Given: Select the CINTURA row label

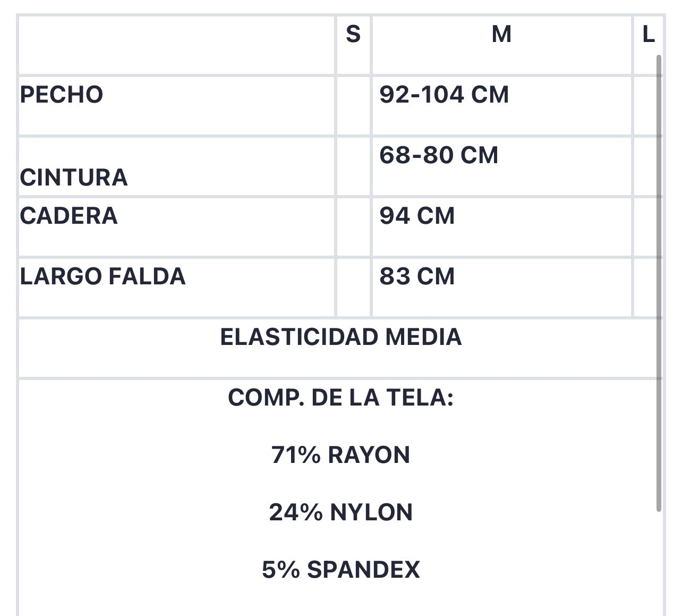Looking at the screenshot, I should coord(74,178).
